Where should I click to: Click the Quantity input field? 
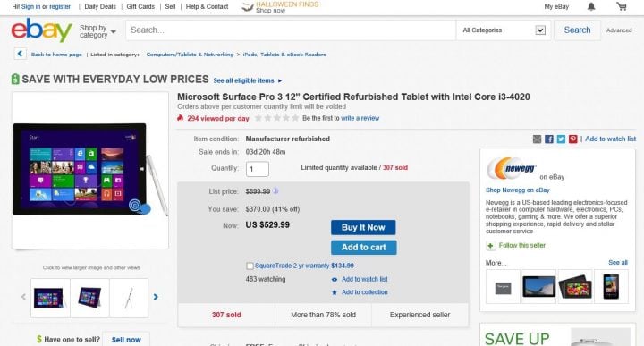coord(258,169)
